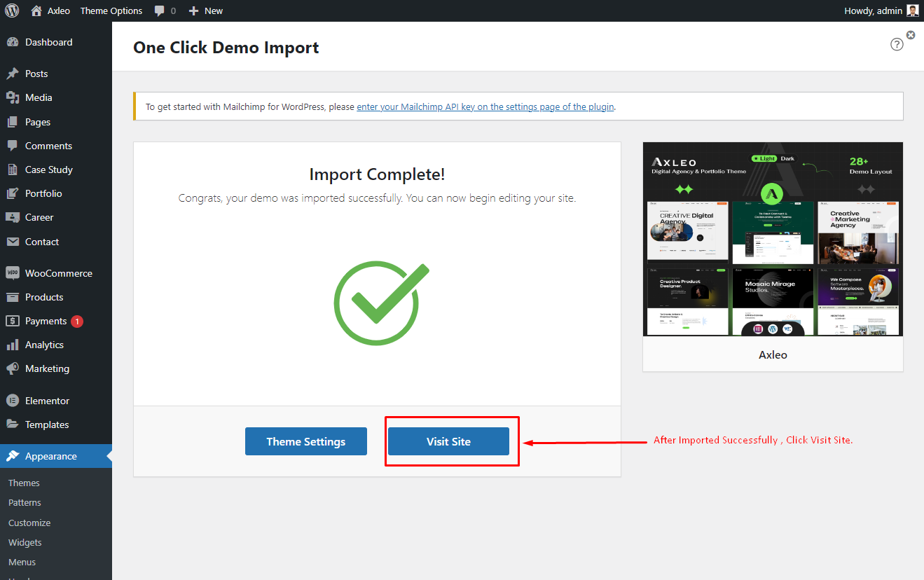Click the Visit Site button
This screenshot has width=924, height=580.
pyautogui.click(x=448, y=441)
